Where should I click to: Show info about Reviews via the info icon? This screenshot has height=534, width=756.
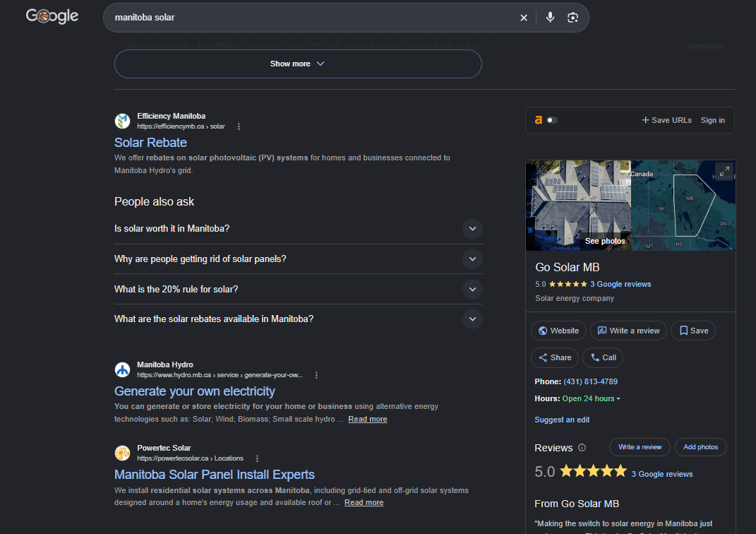[x=582, y=448]
